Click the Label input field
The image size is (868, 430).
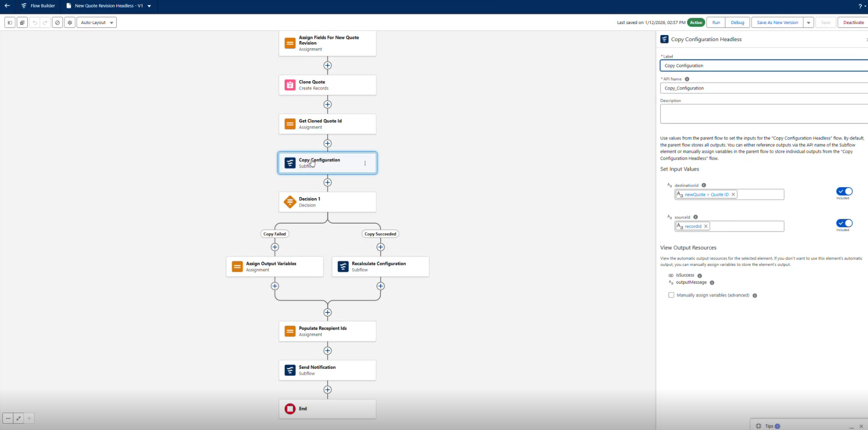tap(764, 65)
